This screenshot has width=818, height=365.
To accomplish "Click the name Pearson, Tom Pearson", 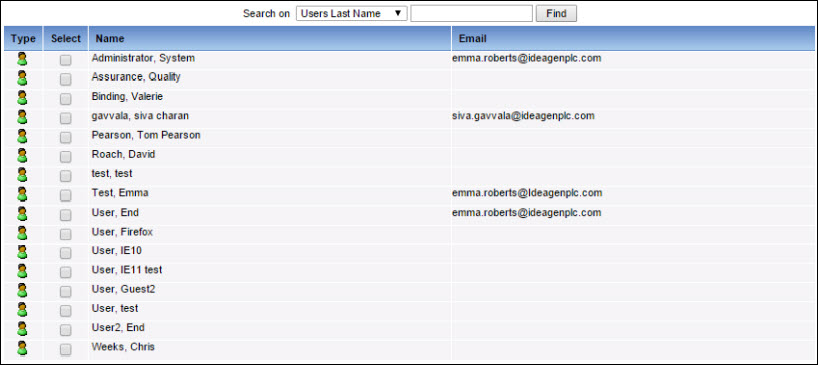I will tap(146, 135).
